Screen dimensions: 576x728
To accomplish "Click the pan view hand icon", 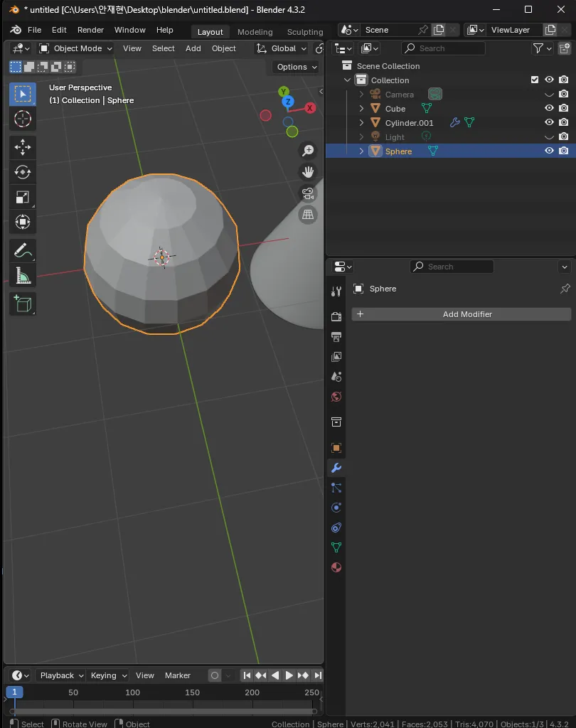I will (308, 172).
